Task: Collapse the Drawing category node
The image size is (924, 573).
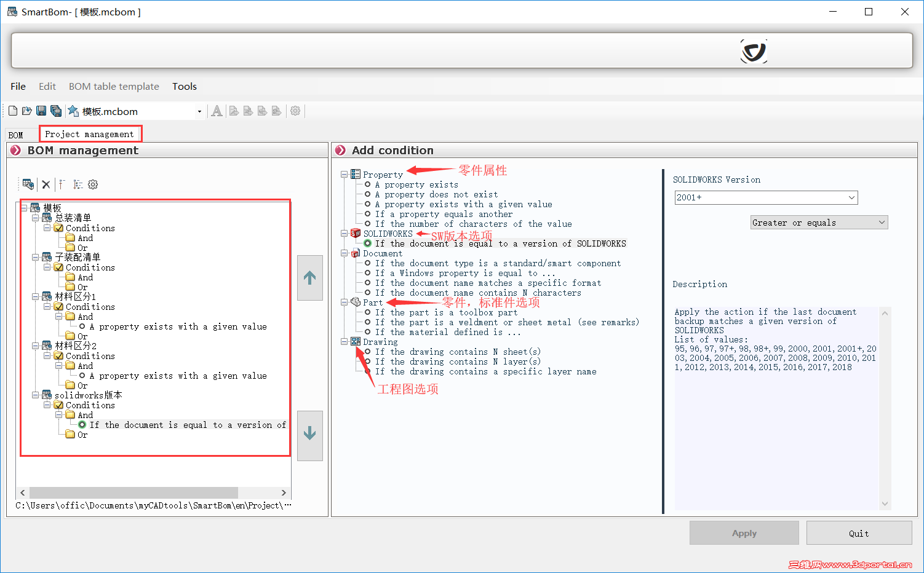Action: (x=345, y=342)
